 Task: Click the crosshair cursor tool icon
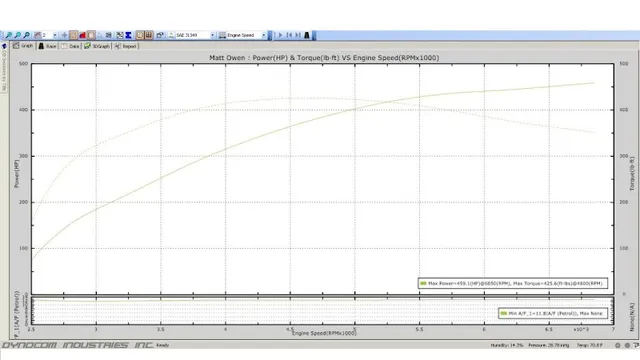pyautogui.click(x=64, y=36)
